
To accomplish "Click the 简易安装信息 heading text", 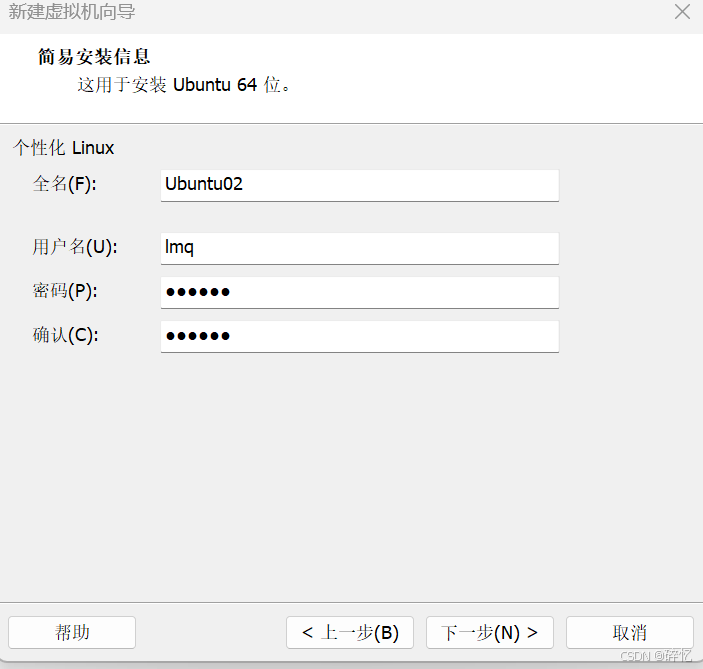I will 94,57.
